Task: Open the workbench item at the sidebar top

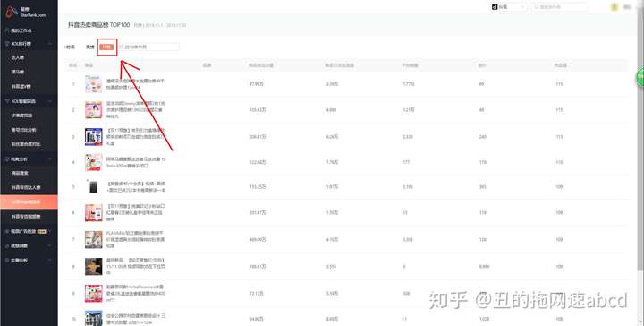Action: point(21,30)
